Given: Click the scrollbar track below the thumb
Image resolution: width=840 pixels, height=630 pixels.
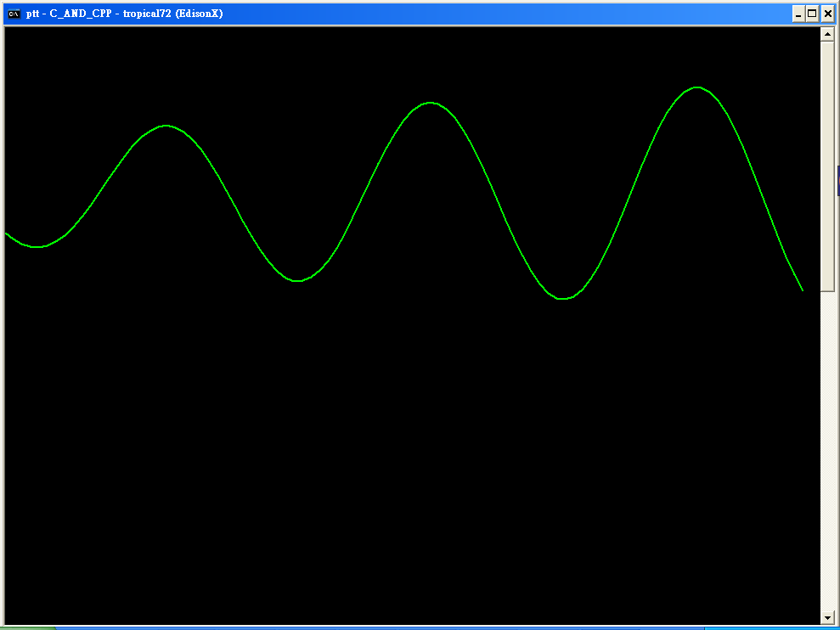Looking at the screenshot, I should click(x=827, y=450).
